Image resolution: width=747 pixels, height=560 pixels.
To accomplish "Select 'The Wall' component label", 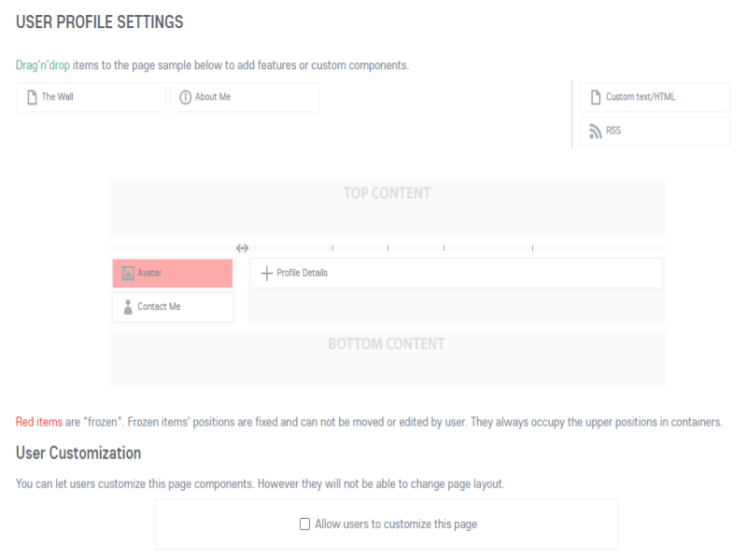I will point(57,97).
